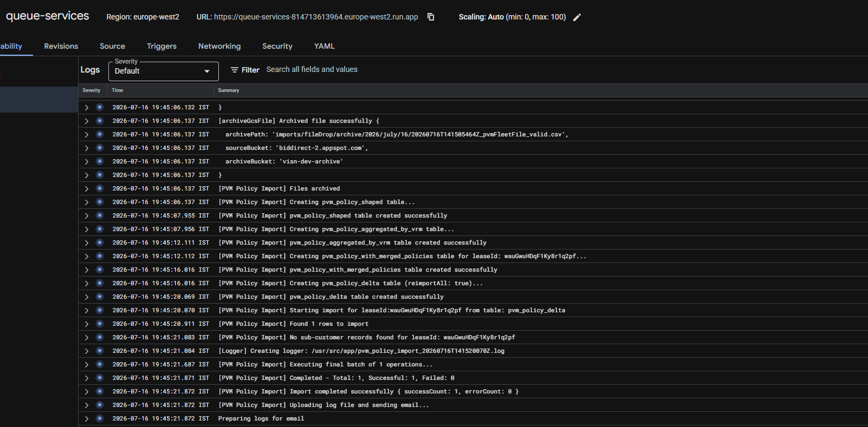Select the Observability tab
The width and height of the screenshot is (868, 427).
(x=11, y=46)
